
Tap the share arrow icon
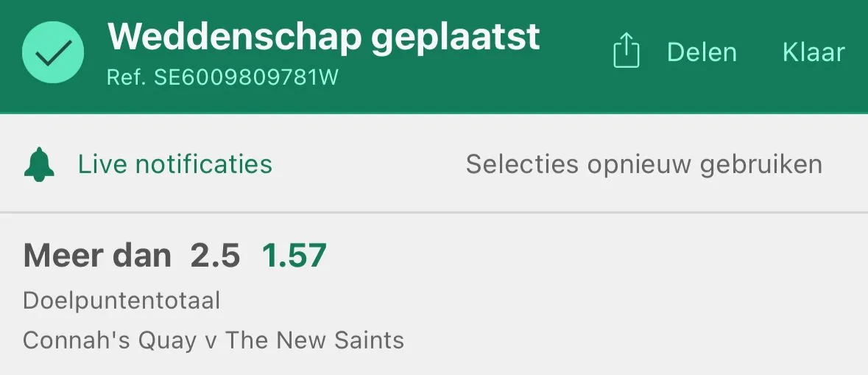[626, 51]
